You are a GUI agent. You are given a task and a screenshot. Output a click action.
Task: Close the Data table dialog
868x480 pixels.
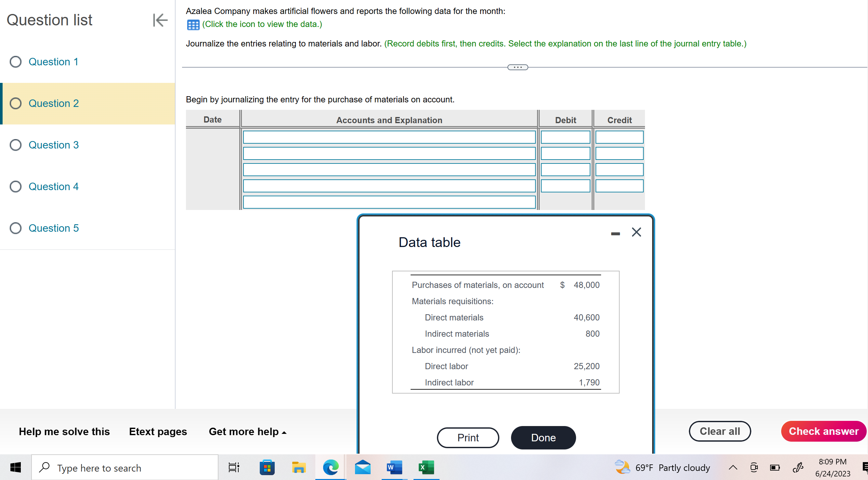coord(636,232)
